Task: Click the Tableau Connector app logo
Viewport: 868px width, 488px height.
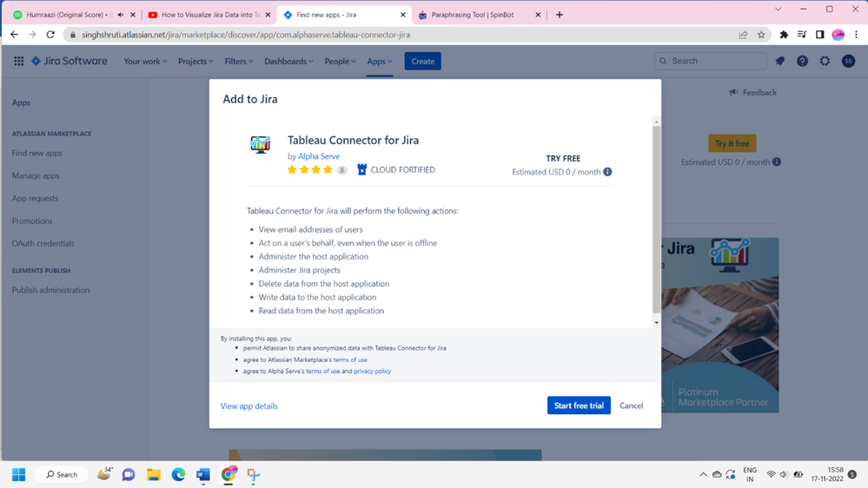Action: coord(260,144)
